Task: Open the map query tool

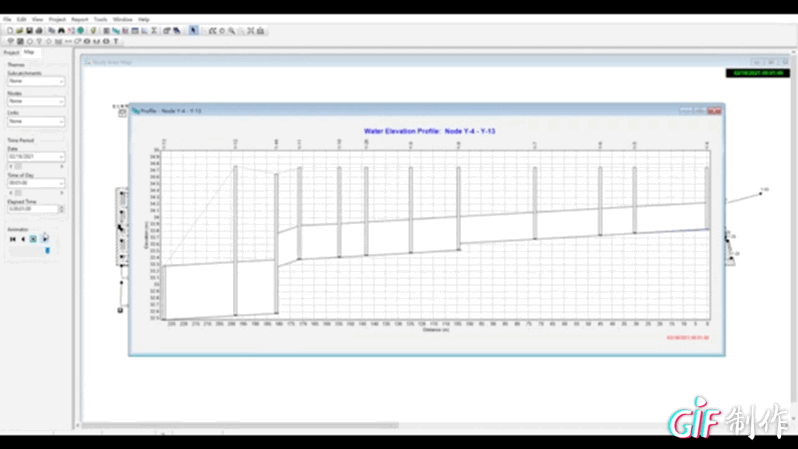Action: click(71, 31)
